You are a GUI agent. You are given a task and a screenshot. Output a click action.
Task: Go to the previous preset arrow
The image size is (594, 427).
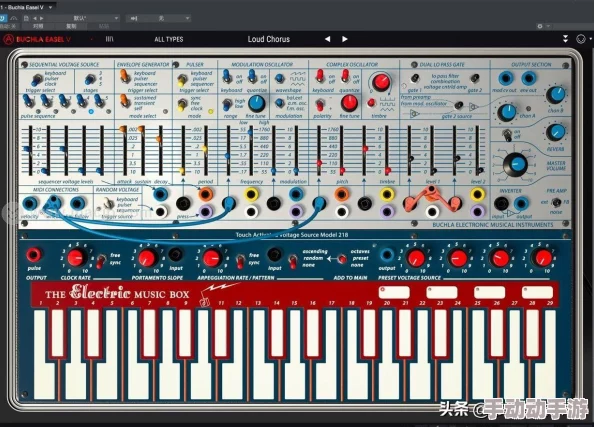pyautogui.click(x=327, y=39)
